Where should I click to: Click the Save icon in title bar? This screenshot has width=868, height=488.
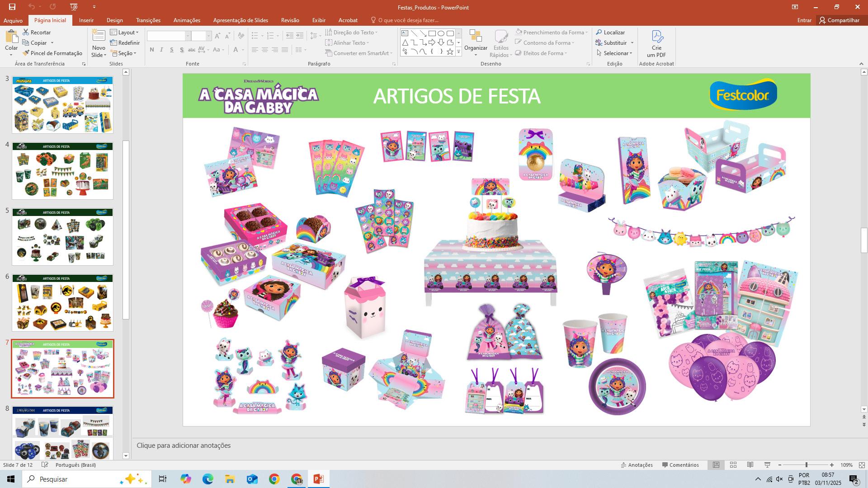(x=12, y=7)
